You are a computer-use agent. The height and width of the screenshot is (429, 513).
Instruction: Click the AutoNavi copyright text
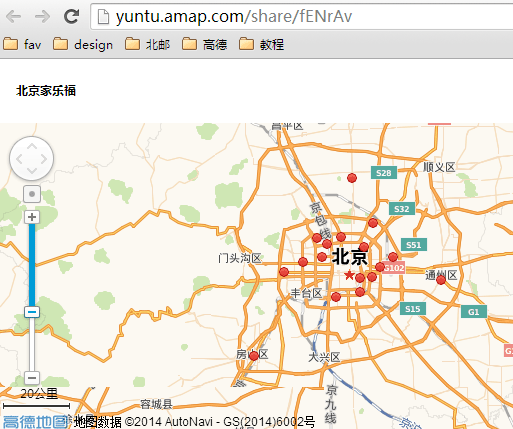click(x=194, y=422)
